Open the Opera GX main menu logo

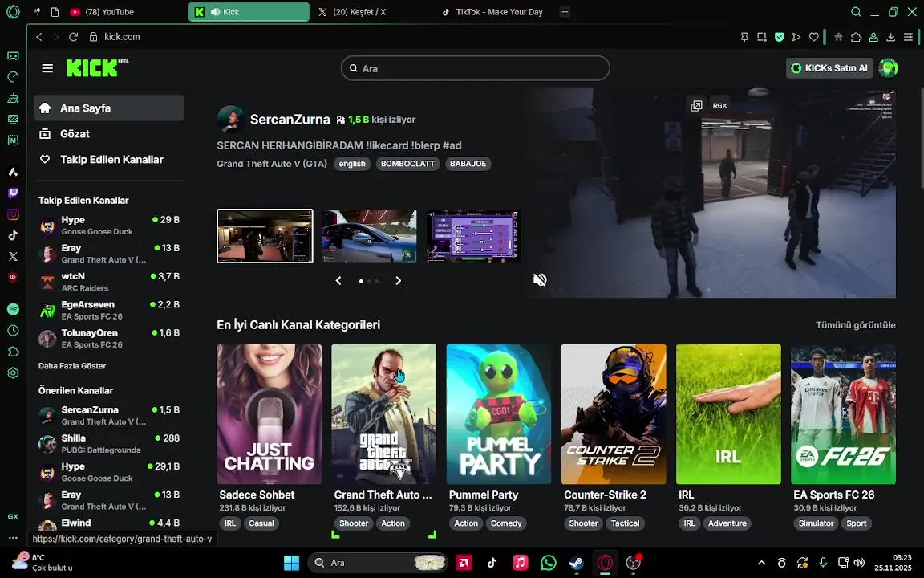click(13, 12)
